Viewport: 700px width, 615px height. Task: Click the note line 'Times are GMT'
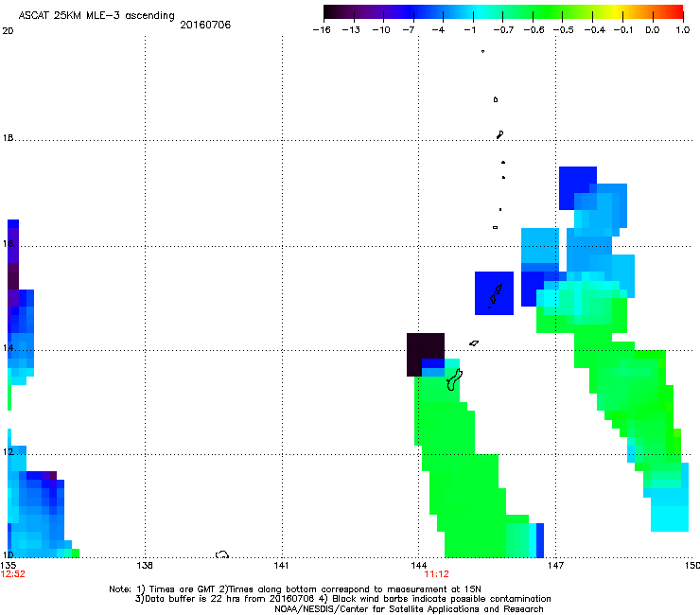coord(184,589)
